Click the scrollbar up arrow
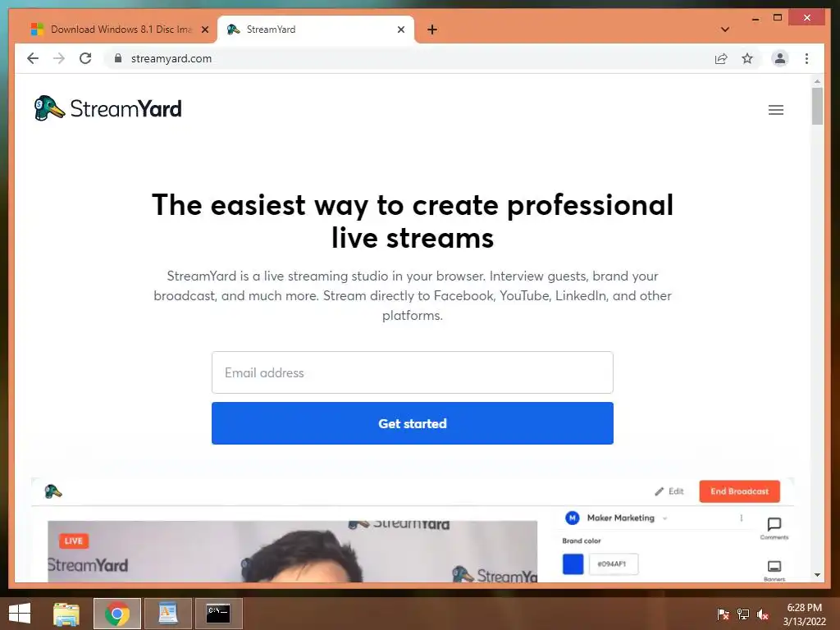Screen dimensions: 840x630 click(817, 81)
